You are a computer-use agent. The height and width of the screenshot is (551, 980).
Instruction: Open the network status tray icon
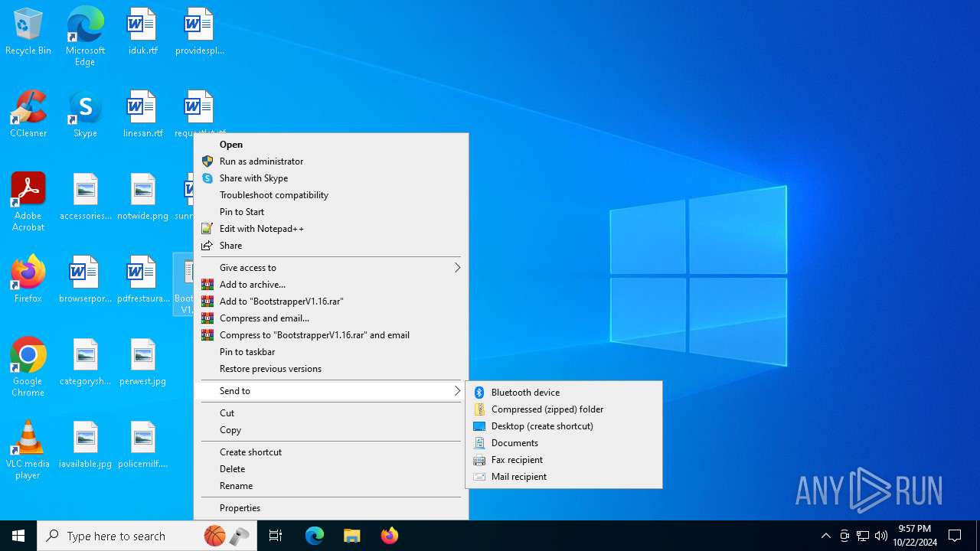[x=863, y=536]
